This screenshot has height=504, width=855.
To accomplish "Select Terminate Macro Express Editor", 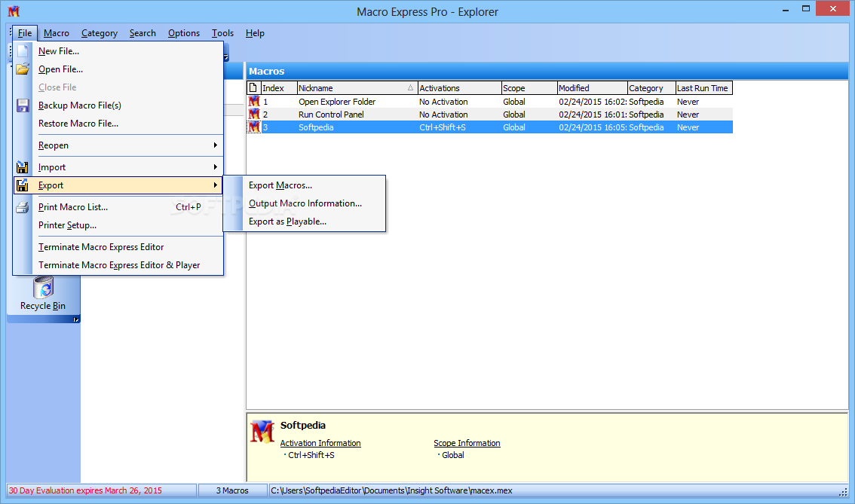I will point(118,247).
